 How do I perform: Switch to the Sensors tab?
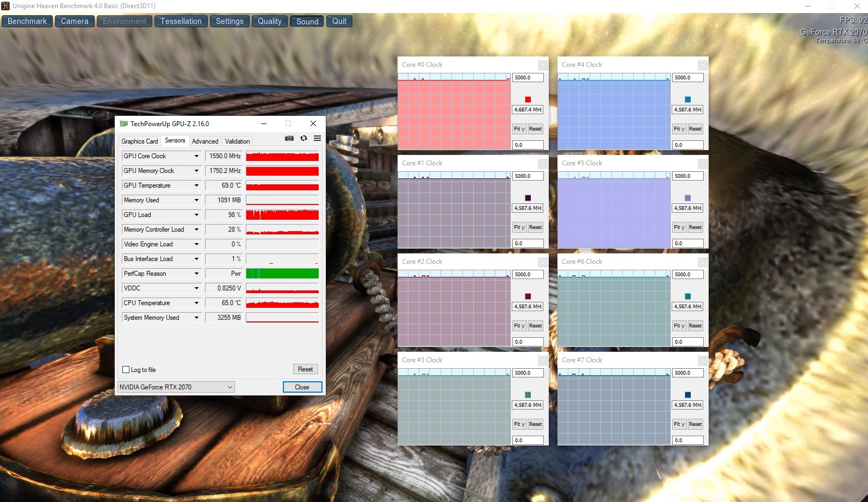[175, 140]
